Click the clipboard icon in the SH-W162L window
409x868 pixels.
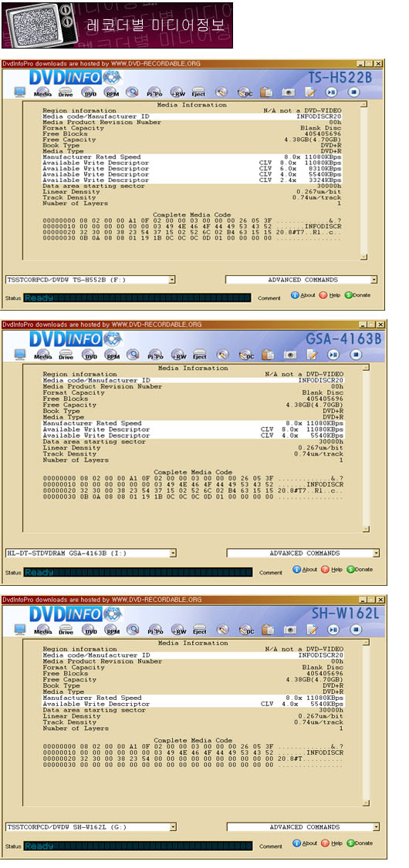[269, 629]
